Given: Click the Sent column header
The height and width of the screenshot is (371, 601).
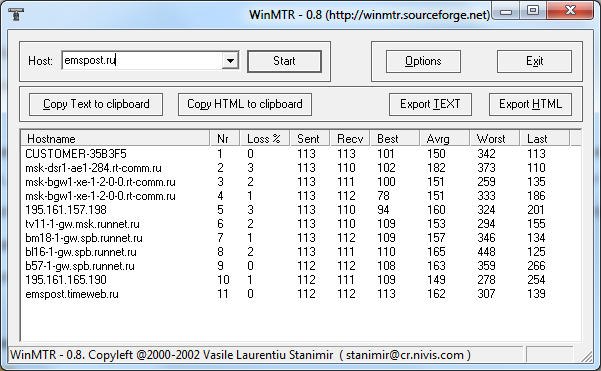Looking at the screenshot, I should coord(310,138).
